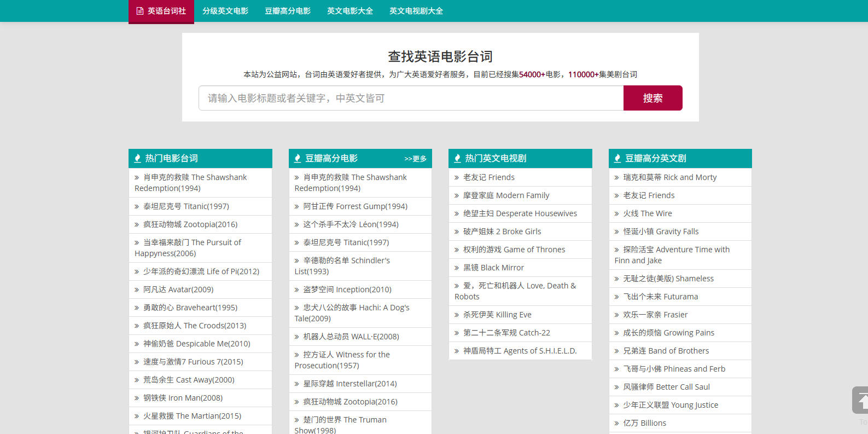Image resolution: width=868 pixels, height=434 pixels.
Task: Open 勇敢的心 Braveheart(1995)
Action: click(x=190, y=308)
